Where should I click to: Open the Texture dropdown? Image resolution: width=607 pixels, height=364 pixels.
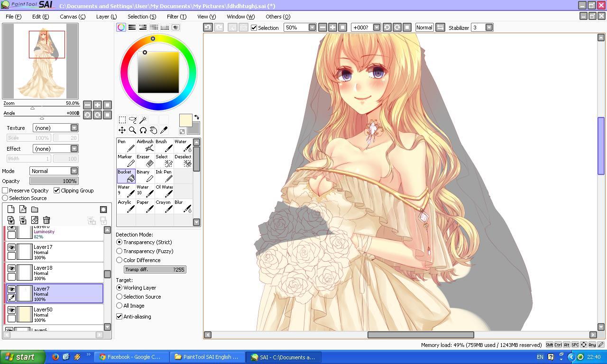pyautogui.click(x=55, y=128)
